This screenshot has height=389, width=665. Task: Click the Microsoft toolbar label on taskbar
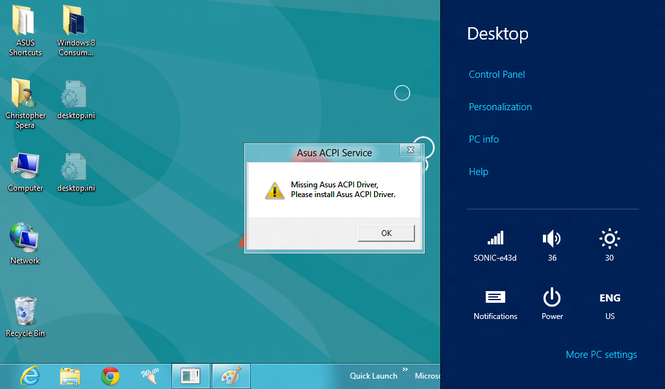[x=427, y=376]
